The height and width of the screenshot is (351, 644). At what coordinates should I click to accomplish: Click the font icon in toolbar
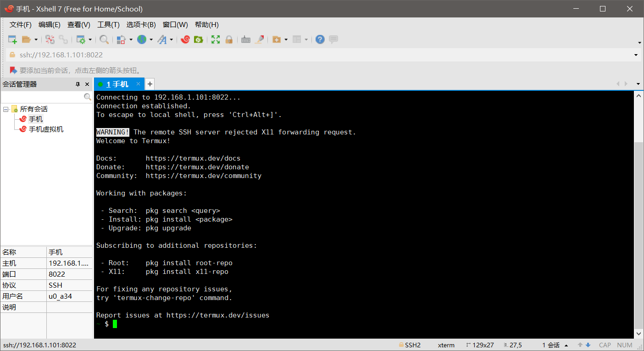coord(162,39)
